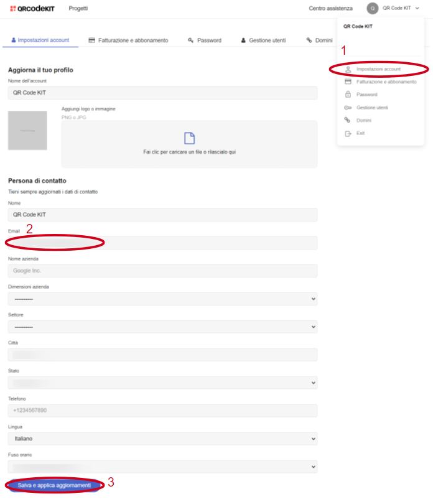Open the Settore dropdown
The image size is (433, 504).
(x=162, y=327)
